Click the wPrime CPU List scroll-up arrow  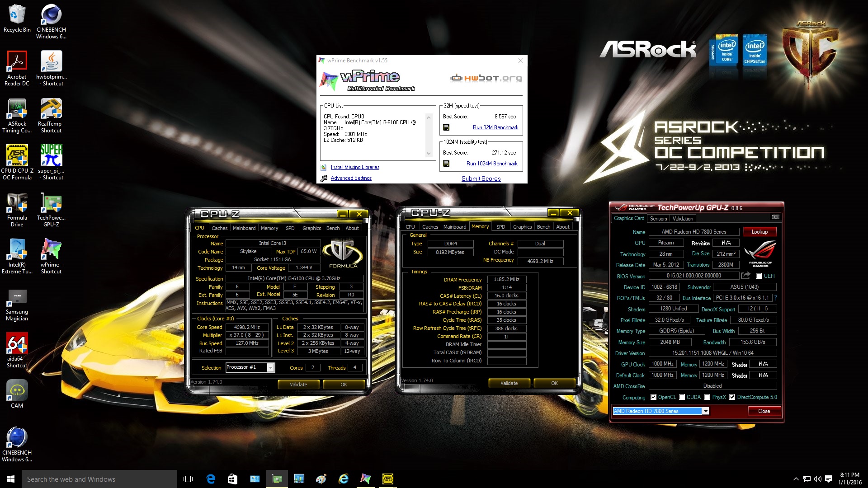tap(429, 117)
